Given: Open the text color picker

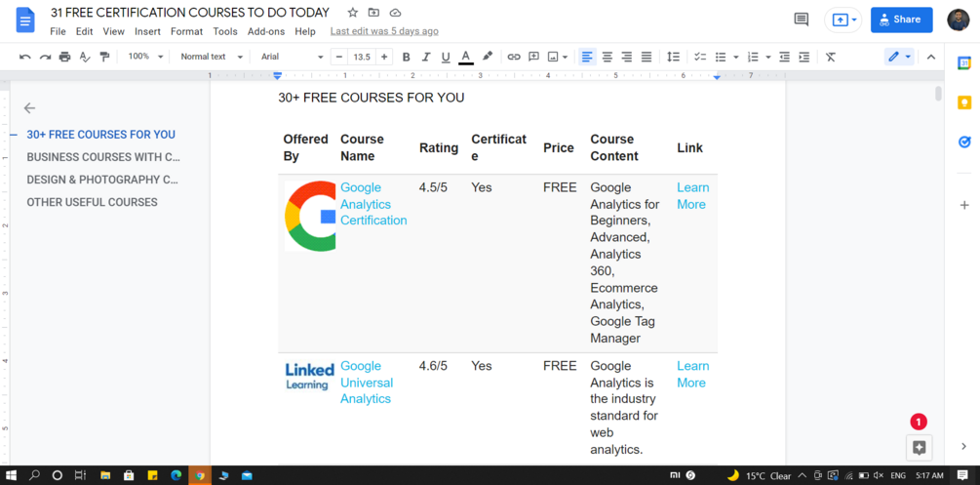Looking at the screenshot, I should pos(466,57).
